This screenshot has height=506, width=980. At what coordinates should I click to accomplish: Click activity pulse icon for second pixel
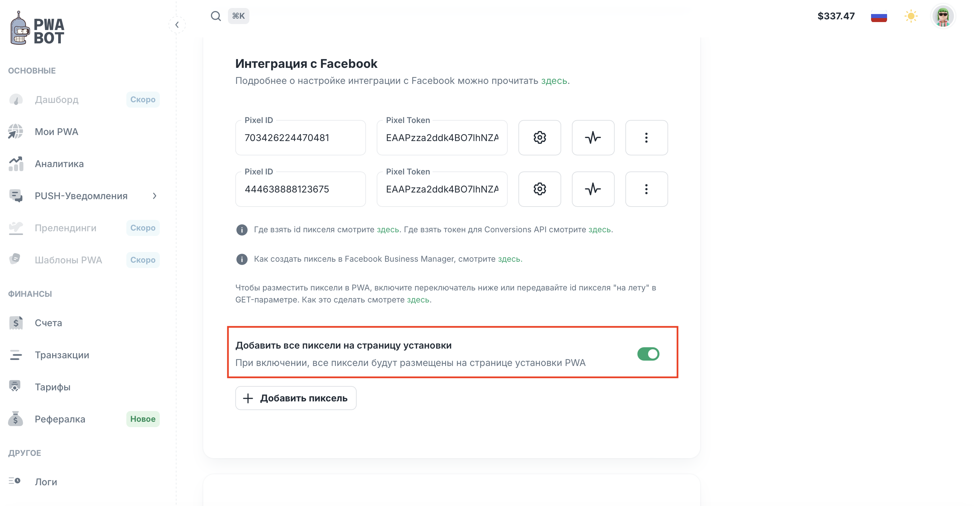593,189
